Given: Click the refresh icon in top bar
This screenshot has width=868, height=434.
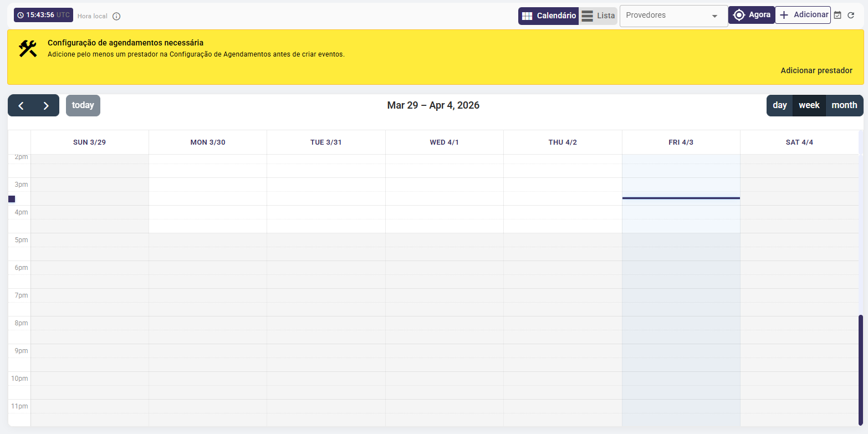Looking at the screenshot, I should 851,16.
